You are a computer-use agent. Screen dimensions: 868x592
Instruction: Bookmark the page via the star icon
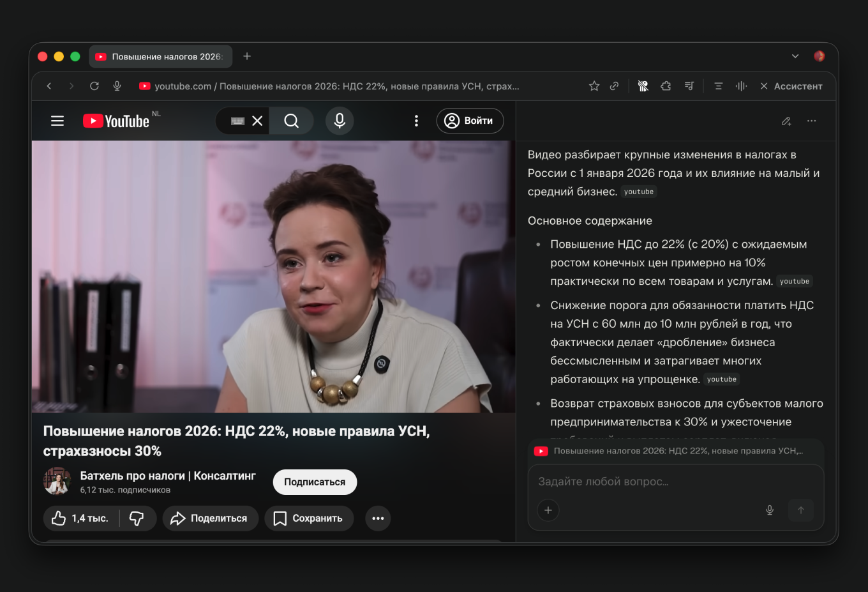coord(594,86)
